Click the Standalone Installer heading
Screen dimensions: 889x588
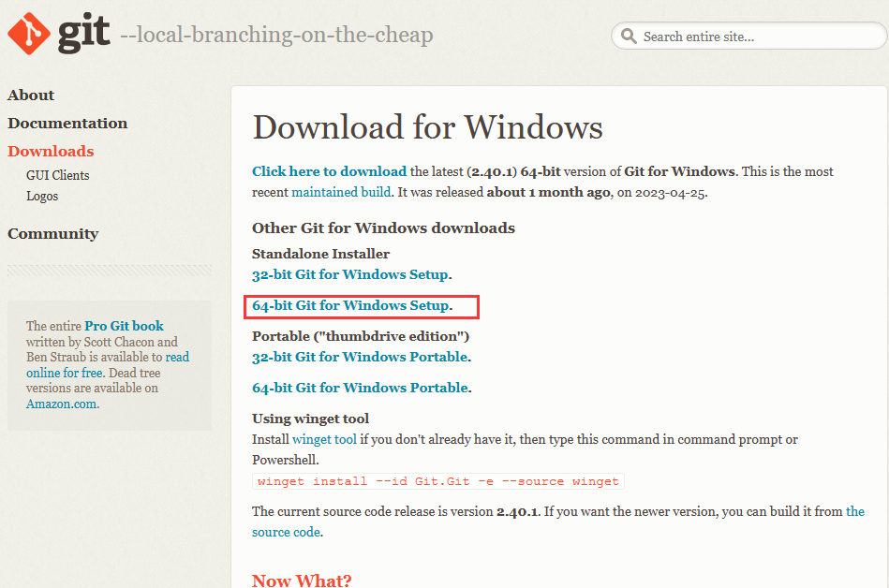click(321, 254)
